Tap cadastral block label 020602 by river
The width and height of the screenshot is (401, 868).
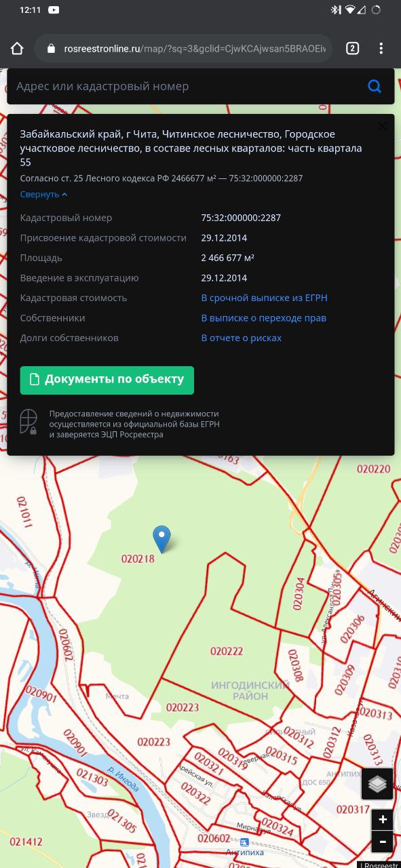(x=65, y=644)
